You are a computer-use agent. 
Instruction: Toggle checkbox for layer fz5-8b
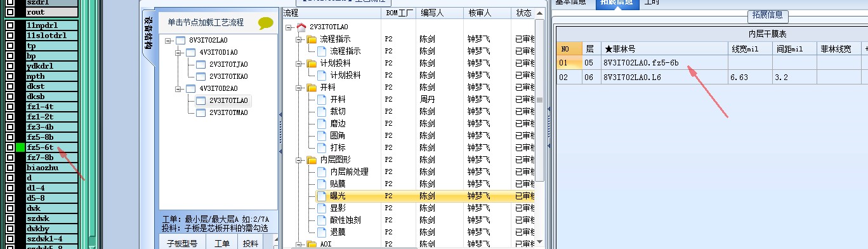(10, 137)
